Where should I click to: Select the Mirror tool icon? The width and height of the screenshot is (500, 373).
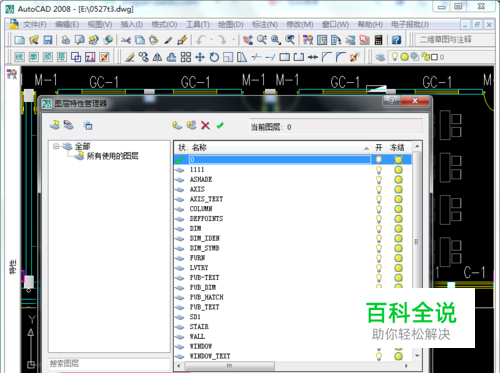click(x=157, y=57)
